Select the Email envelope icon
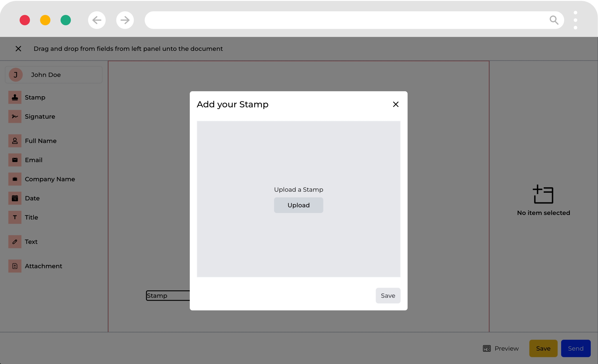 click(x=15, y=160)
